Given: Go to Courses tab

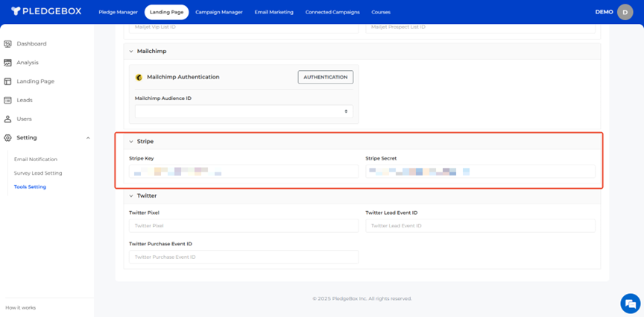Looking at the screenshot, I should 381,12.
